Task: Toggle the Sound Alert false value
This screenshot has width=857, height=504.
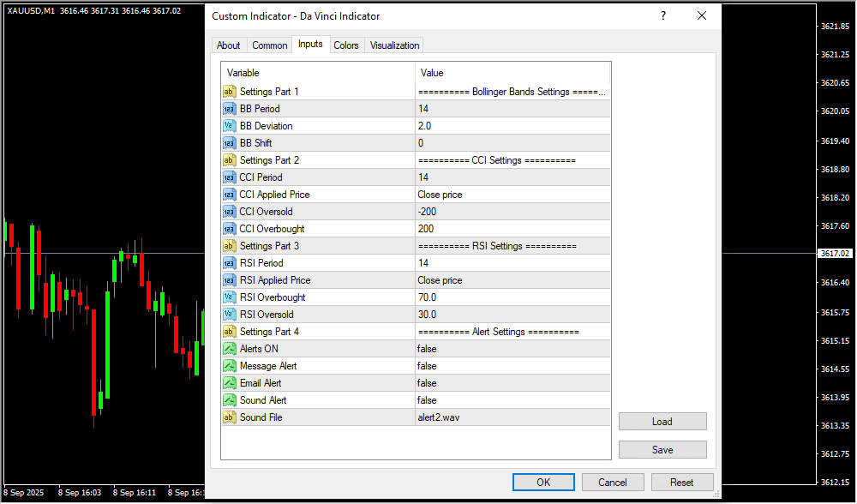Action: 512,400
